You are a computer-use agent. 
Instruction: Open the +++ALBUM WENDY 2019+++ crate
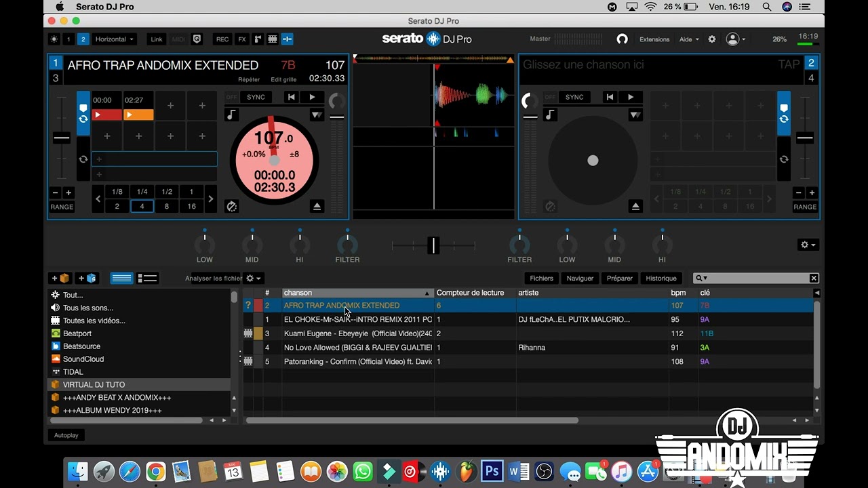[x=112, y=411]
